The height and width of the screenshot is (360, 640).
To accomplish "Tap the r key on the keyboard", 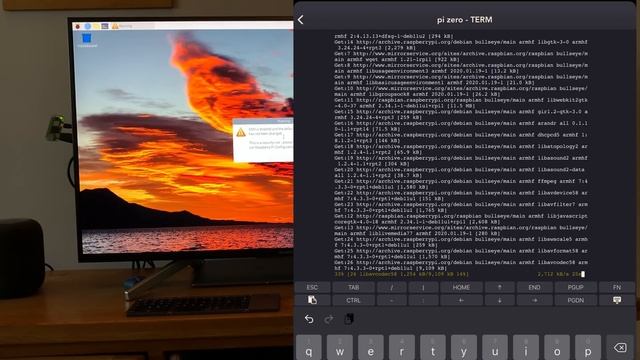I will 402,348.
